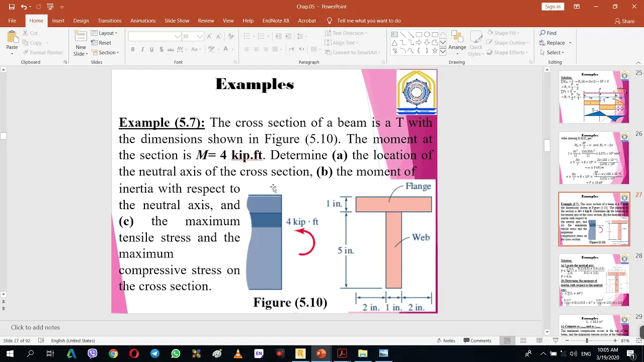Switch to Slide Sorter view

pos(523,340)
